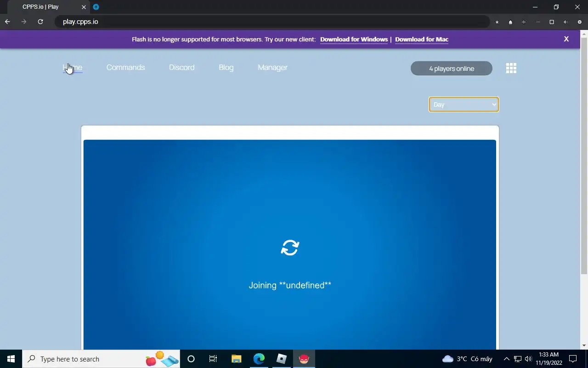
Task: Click the home icon in client toolbar
Action: click(510, 22)
